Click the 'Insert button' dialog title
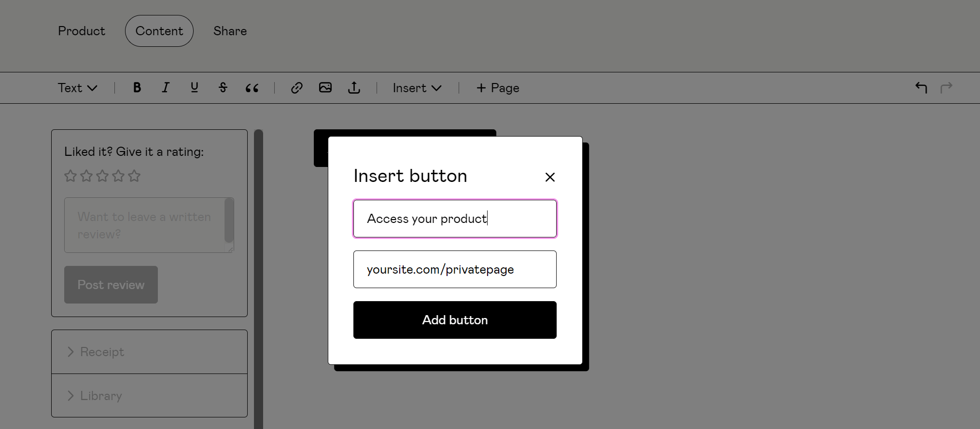Screen dimensions: 980x429 point(410,176)
